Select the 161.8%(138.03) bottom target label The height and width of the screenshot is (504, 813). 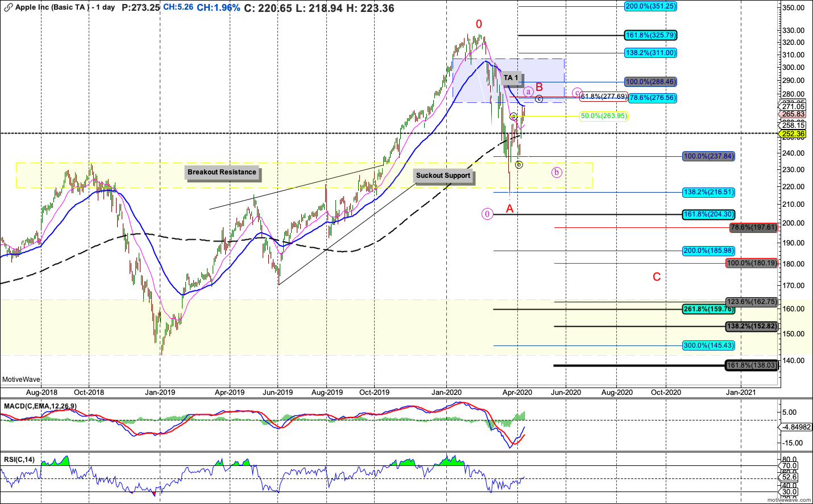pyautogui.click(x=752, y=365)
